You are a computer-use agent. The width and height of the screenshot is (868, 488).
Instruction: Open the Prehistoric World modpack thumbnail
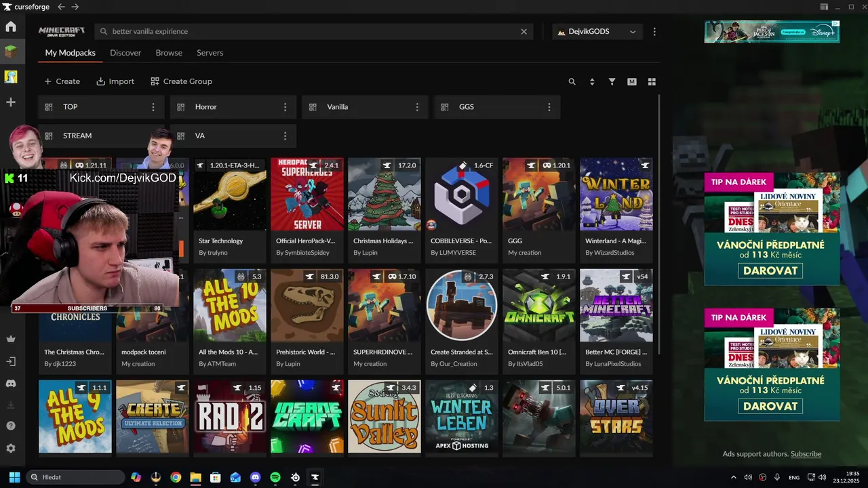click(x=307, y=306)
